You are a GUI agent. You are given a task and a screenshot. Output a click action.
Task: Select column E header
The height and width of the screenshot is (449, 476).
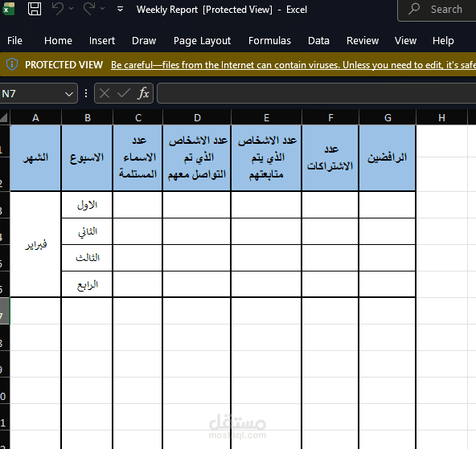pos(266,117)
